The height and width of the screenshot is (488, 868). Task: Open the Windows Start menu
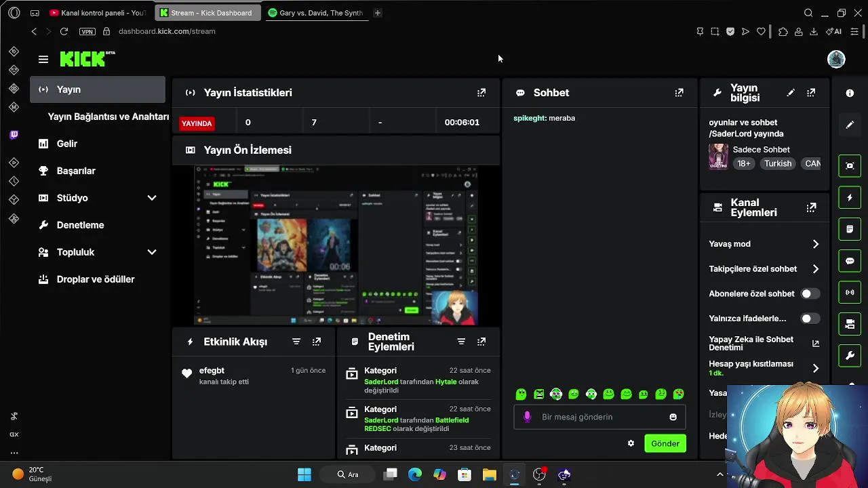(x=304, y=474)
